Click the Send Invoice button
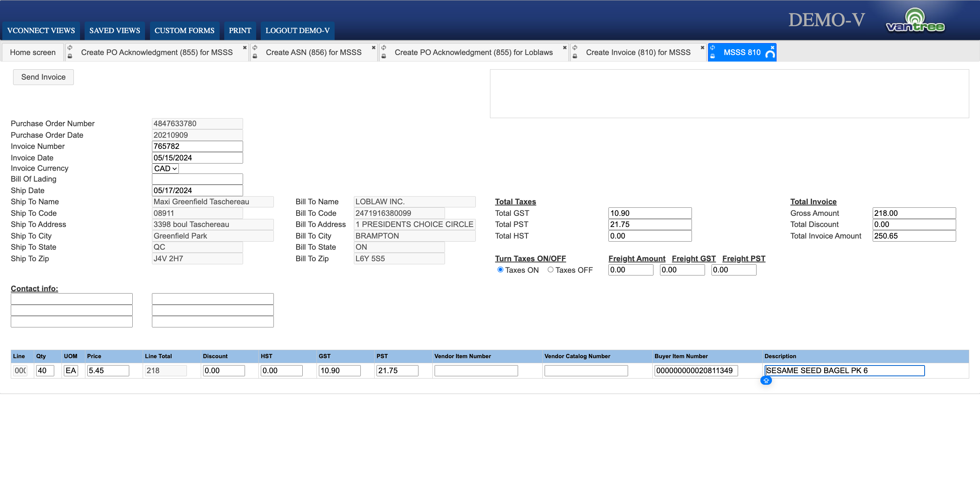 (43, 77)
